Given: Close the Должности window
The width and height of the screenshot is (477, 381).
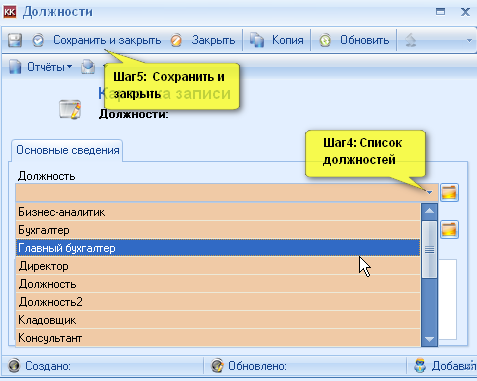Looking at the screenshot, I should [x=465, y=12].
